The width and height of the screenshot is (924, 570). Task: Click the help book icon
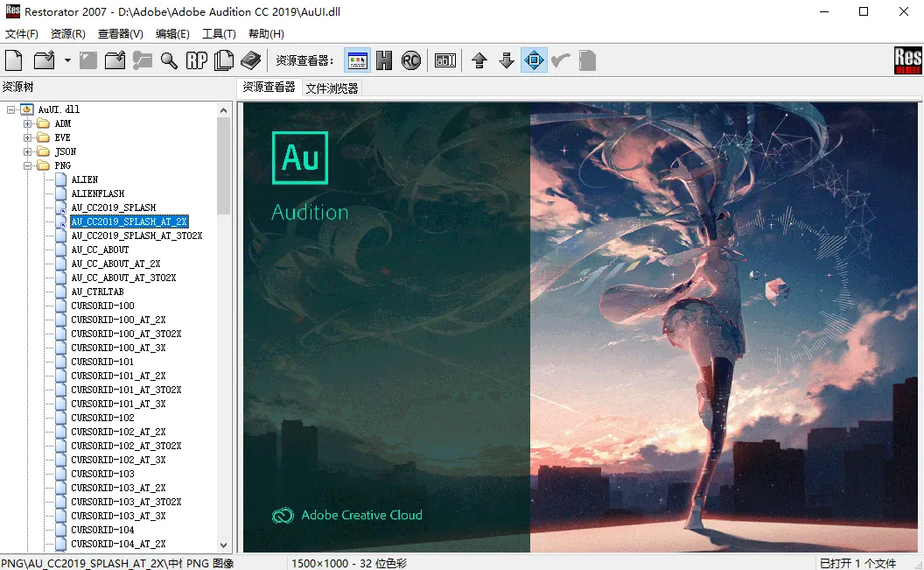(x=250, y=60)
